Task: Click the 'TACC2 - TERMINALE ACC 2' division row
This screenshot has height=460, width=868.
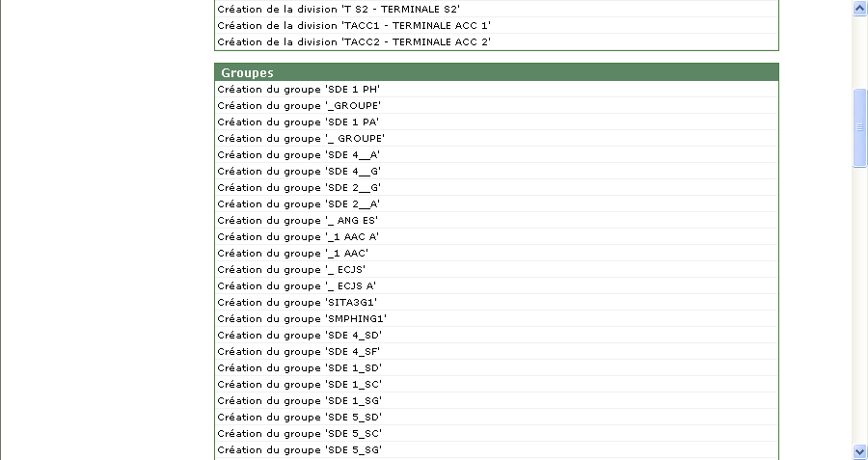Action: 497,42
